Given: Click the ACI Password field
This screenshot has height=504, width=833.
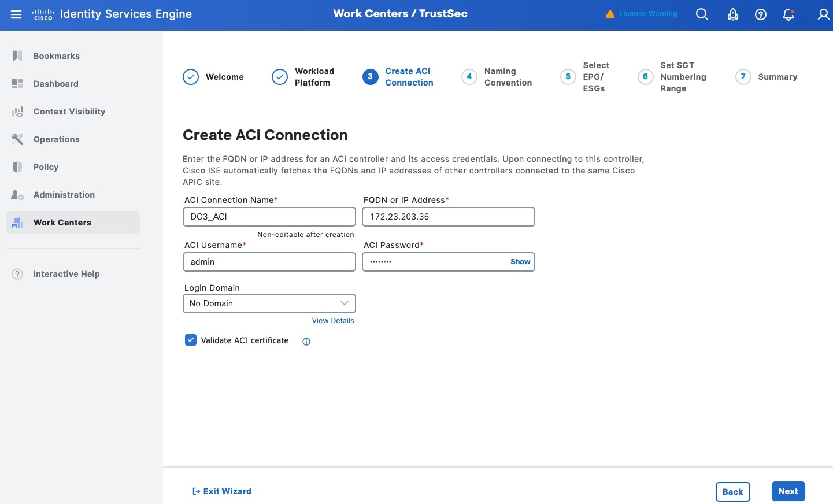Looking at the screenshot, I should tap(449, 262).
